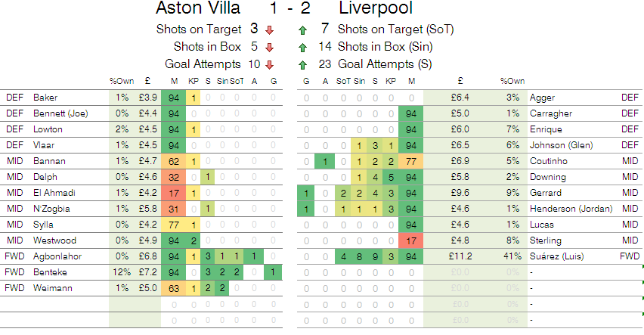Image resolution: width=644 pixels, height=335 pixels.
Task: Select Liverpool's KP column header
Action: [x=391, y=81]
